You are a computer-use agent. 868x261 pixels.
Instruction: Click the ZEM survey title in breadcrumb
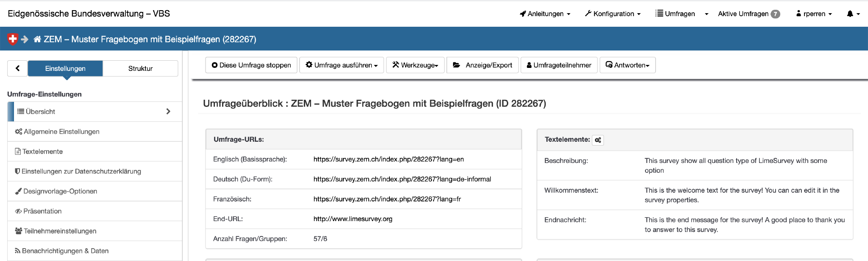pos(150,39)
